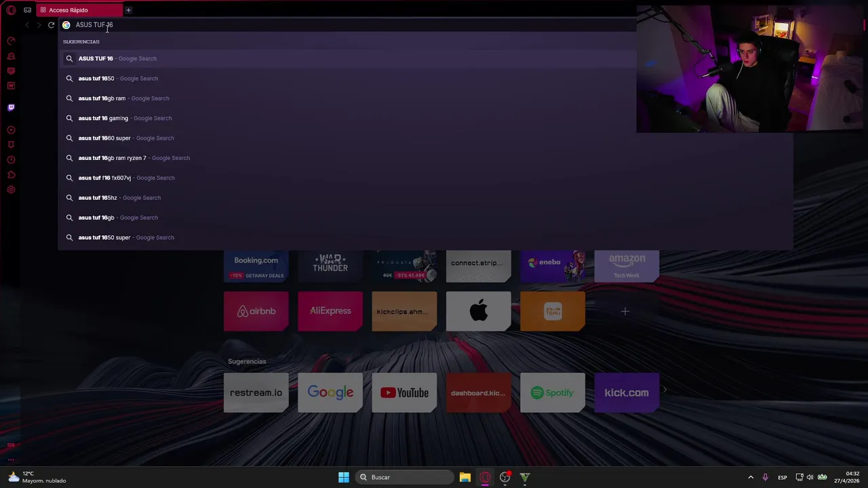Open the YouTube suggestion tile

pyautogui.click(x=404, y=392)
